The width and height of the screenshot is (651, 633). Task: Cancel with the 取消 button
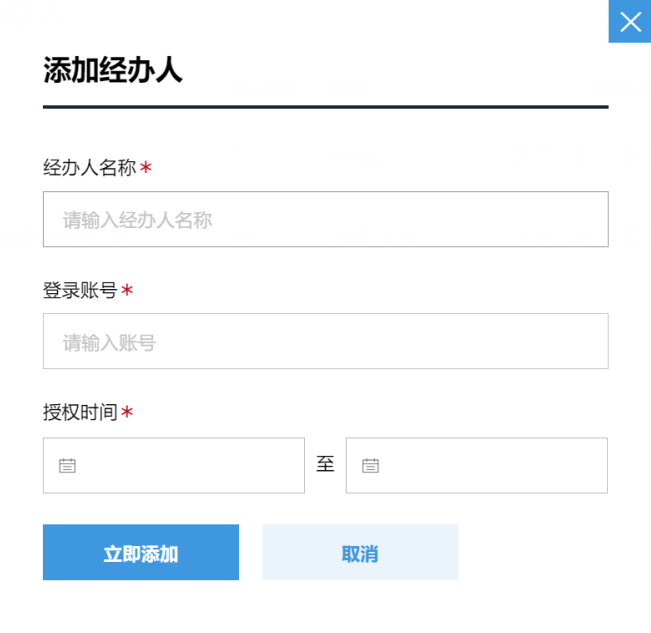(x=360, y=553)
